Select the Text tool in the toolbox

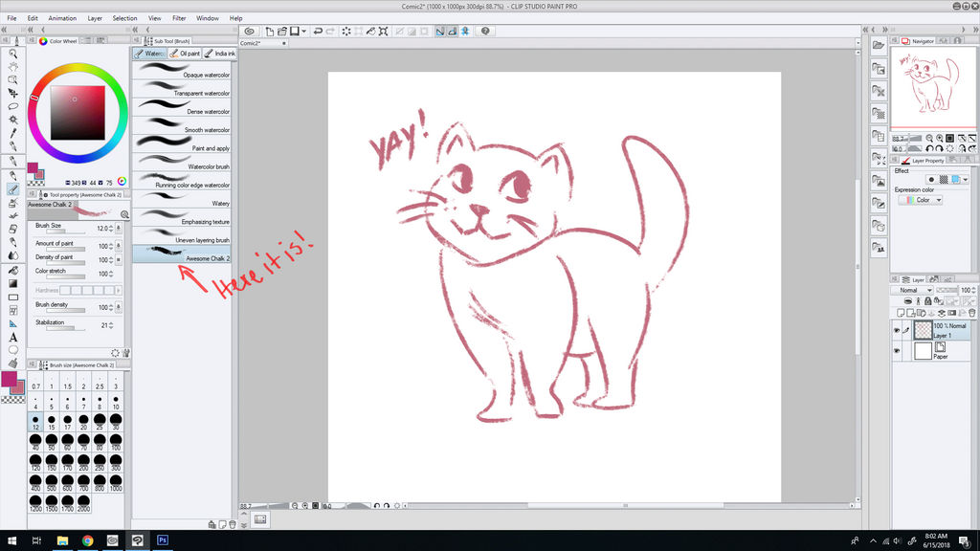point(13,337)
